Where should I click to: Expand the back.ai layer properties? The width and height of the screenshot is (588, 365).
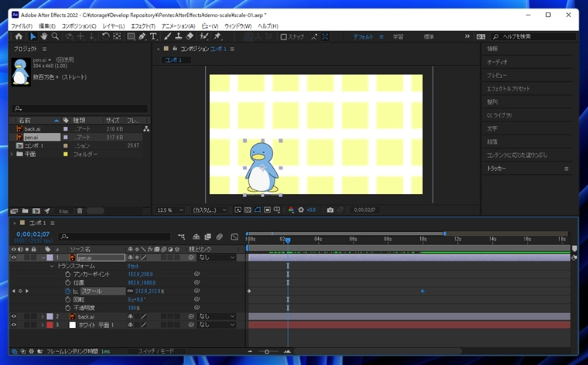pos(42,316)
